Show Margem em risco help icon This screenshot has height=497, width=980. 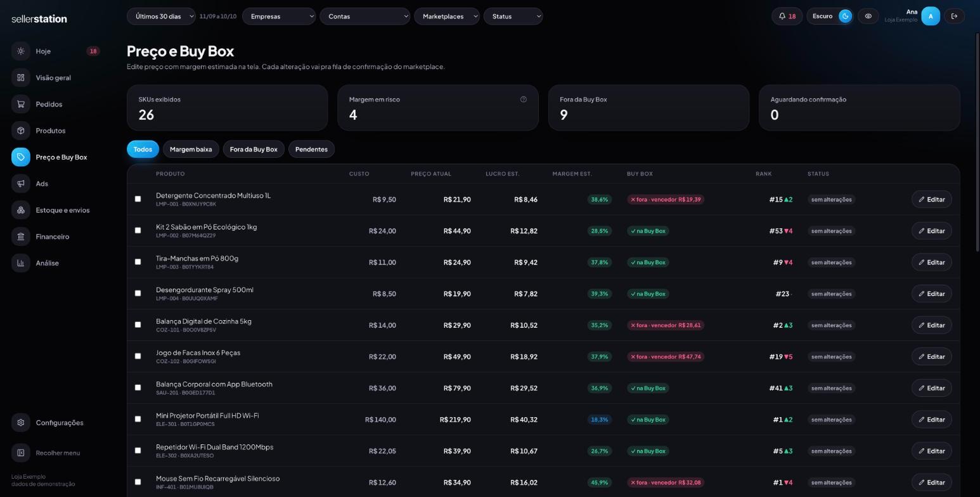pos(523,100)
